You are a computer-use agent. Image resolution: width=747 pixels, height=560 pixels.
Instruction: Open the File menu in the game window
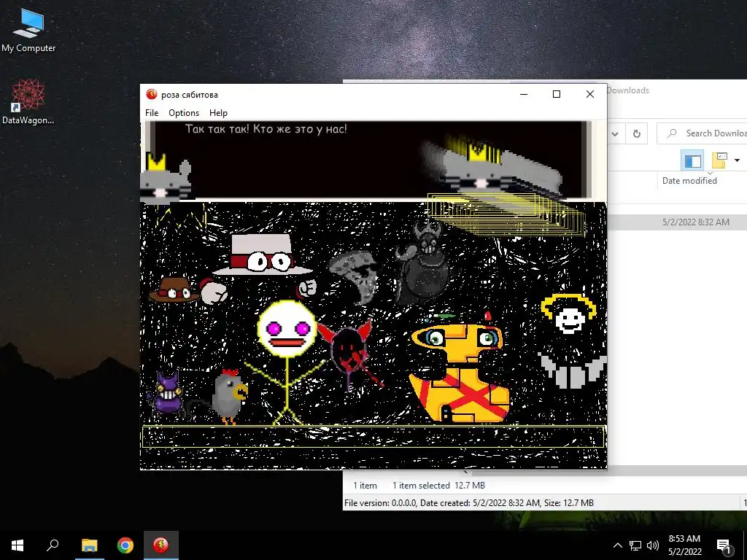pyautogui.click(x=152, y=113)
